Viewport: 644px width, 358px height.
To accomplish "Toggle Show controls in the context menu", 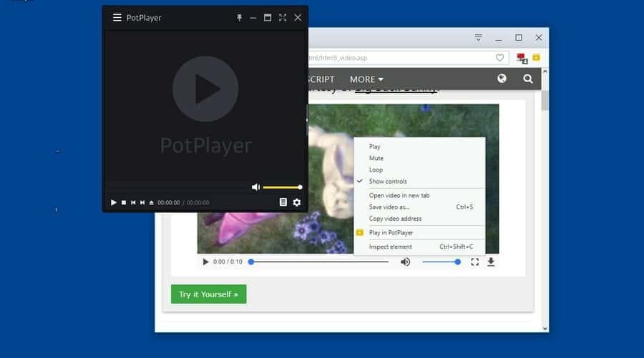I will tap(419, 181).
